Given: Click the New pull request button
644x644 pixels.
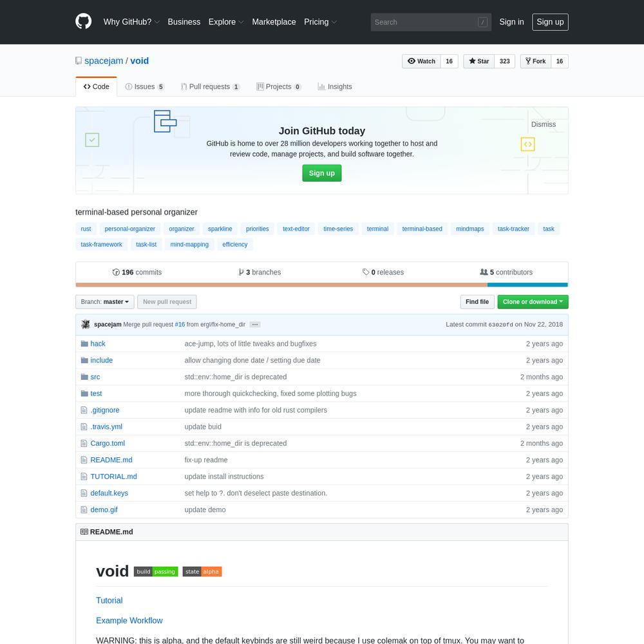Looking at the screenshot, I should tap(167, 302).
